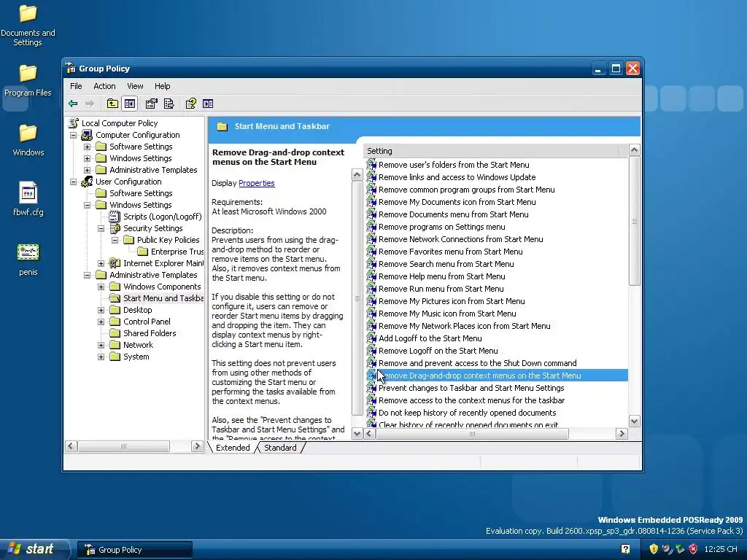Switch to the Extended tab
Screen dimensions: 747x560
tap(233, 448)
